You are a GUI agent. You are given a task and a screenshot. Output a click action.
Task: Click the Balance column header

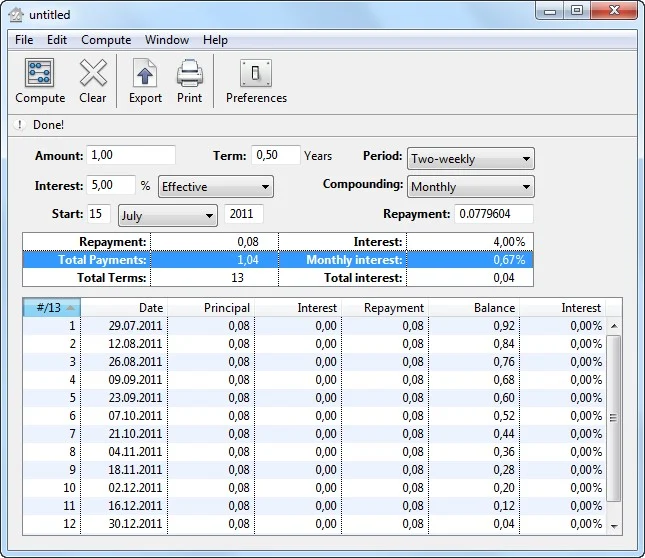(474, 308)
